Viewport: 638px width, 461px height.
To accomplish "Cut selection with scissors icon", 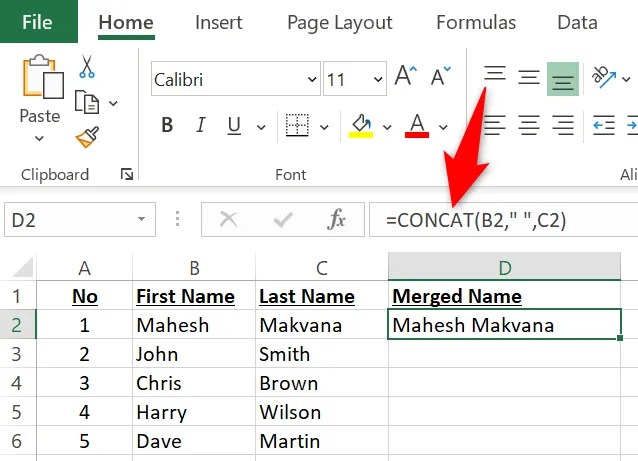I will (87, 66).
